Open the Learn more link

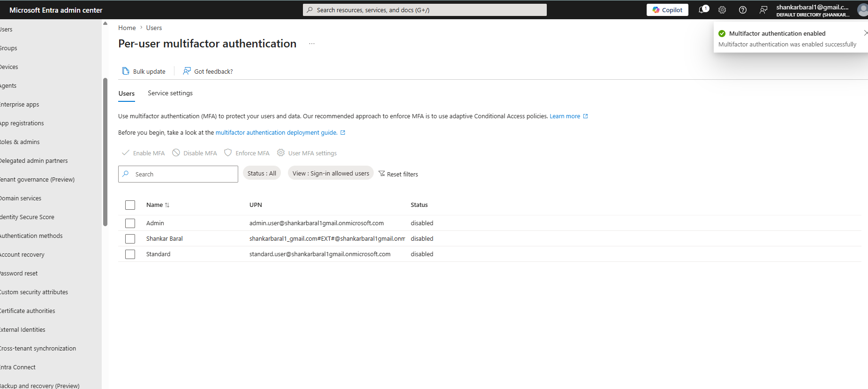click(x=568, y=116)
